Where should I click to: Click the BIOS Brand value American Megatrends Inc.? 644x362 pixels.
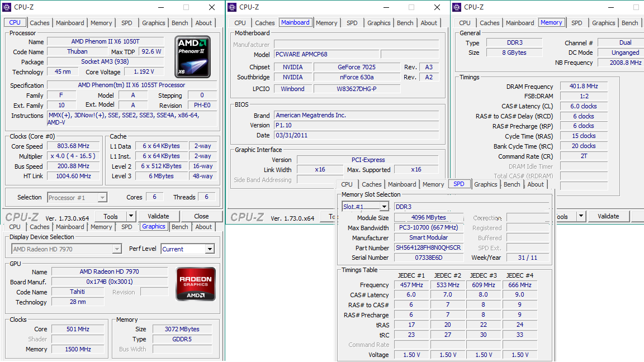pos(357,115)
